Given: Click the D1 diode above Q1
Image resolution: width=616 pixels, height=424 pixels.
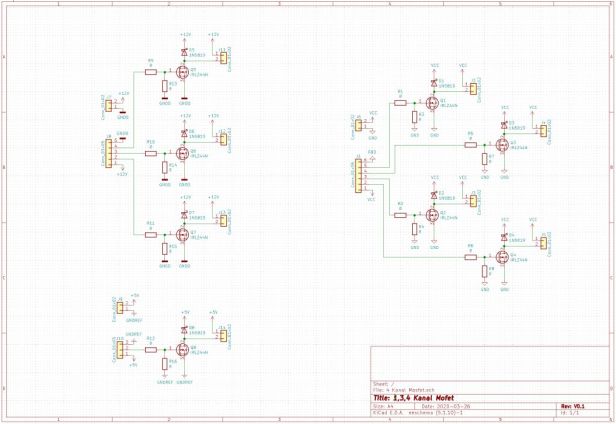Looking at the screenshot, I should [x=434, y=81].
